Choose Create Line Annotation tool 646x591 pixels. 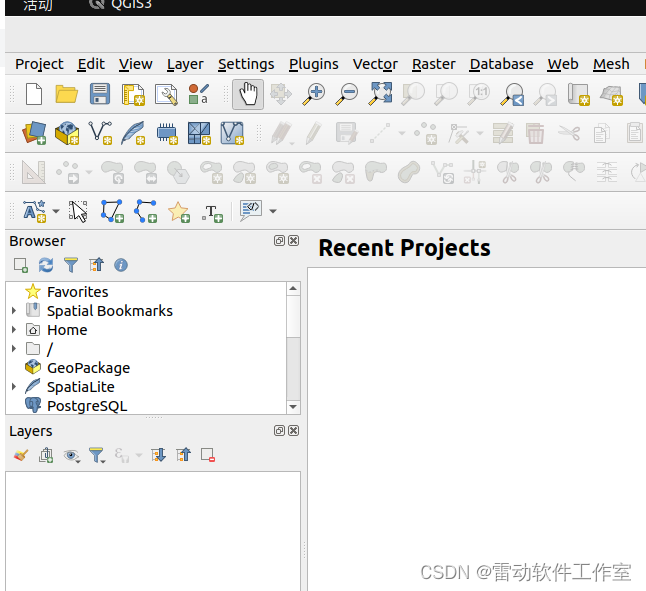point(145,211)
